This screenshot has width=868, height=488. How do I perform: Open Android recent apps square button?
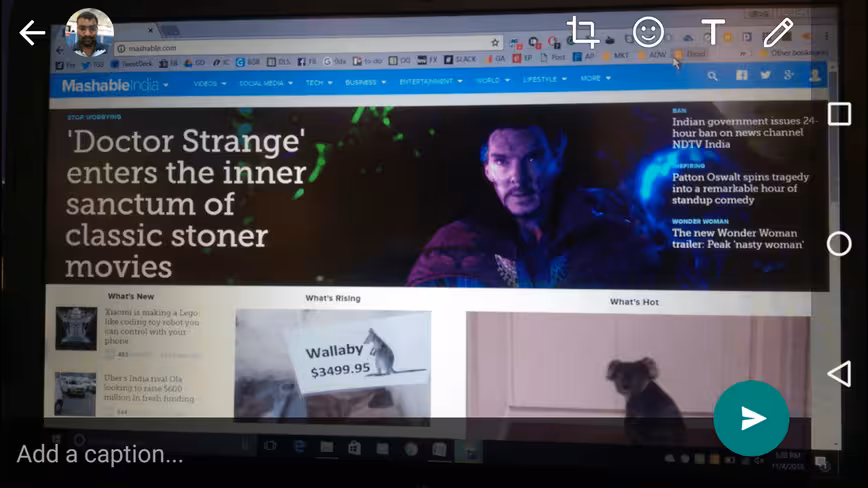click(x=839, y=115)
